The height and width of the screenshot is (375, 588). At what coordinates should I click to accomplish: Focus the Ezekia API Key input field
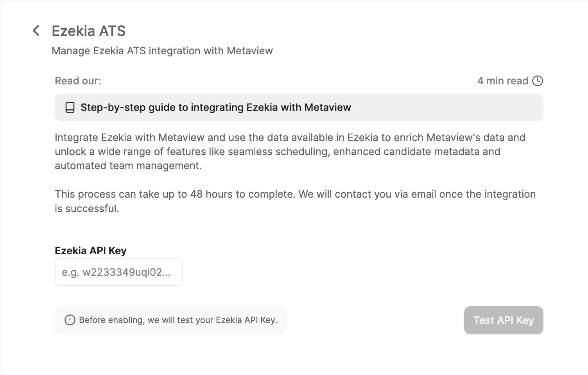coord(118,272)
